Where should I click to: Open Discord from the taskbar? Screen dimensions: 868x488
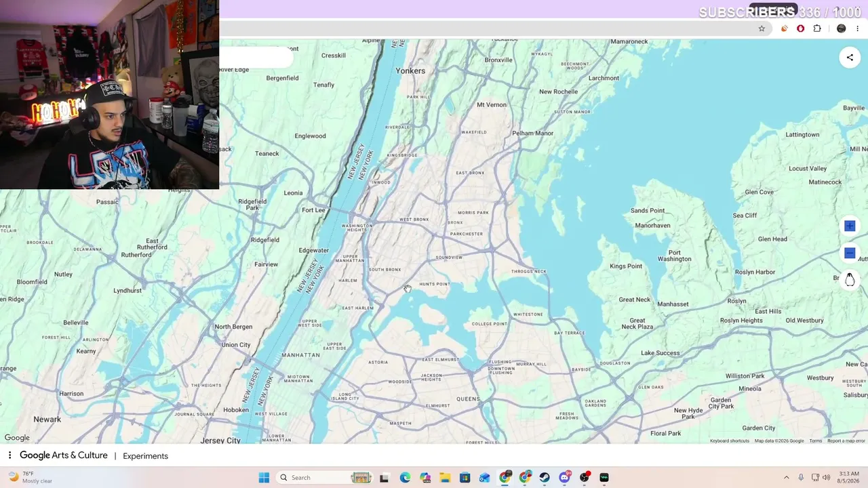tap(565, 478)
